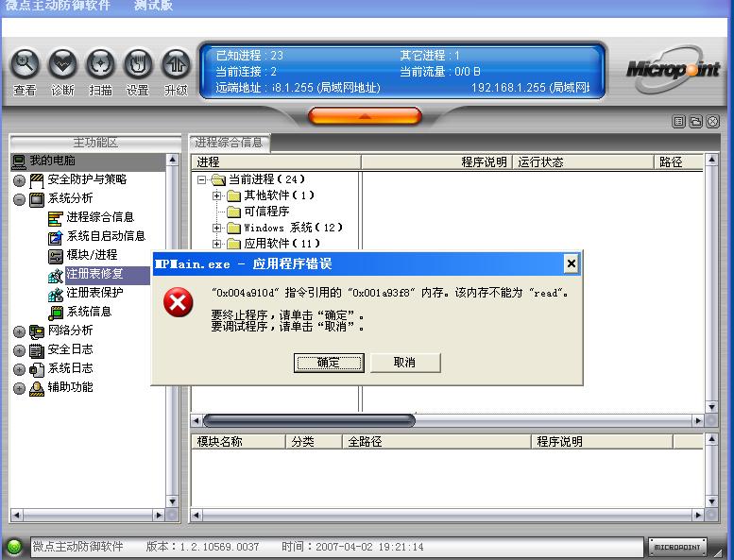Click the 主功能区 panel header
The height and width of the screenshot is (560, 734).
[x=95, y=143]
